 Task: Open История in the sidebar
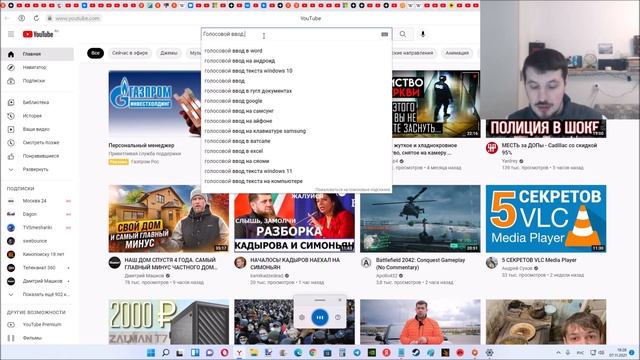point(37,116)
